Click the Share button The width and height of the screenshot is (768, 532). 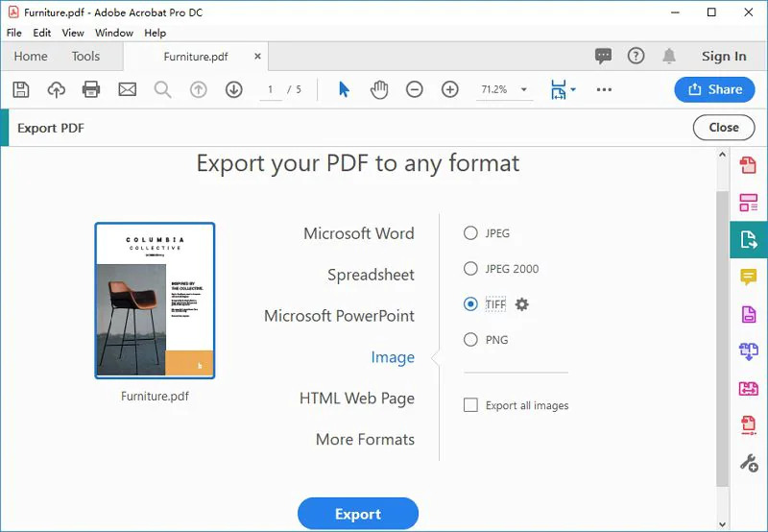pos(714,89)
